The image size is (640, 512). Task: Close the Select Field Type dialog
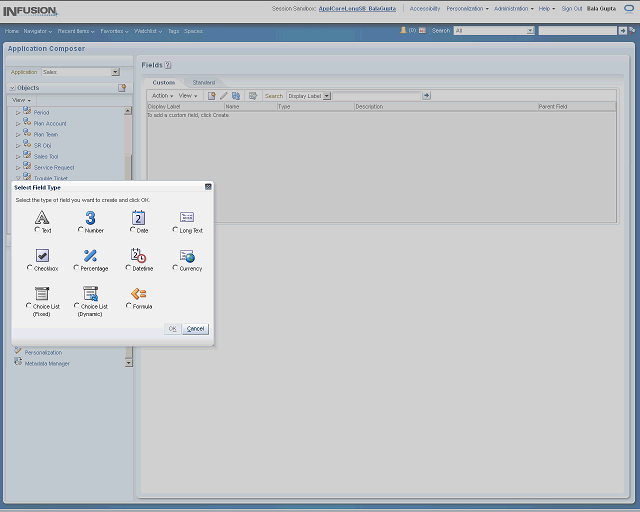click(208, 187)
